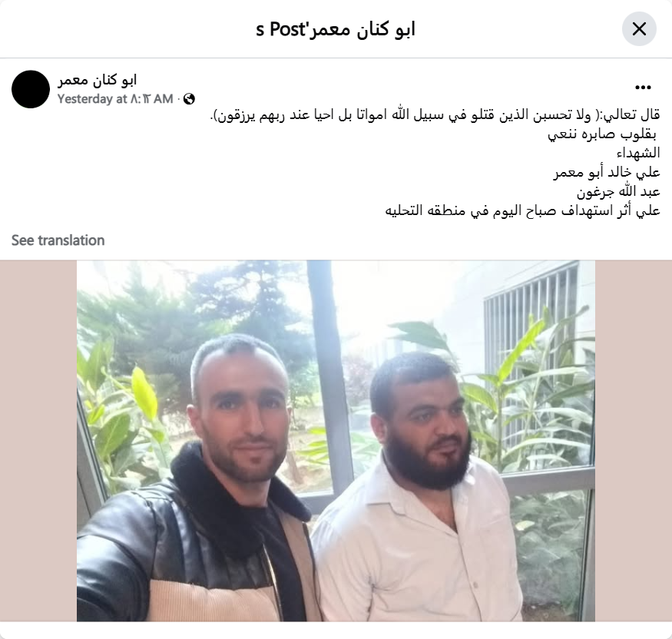Click the word الشهداء in the post
Image resolution: width=672 pixels, height=639 pixels.
[x=638, y=153]
